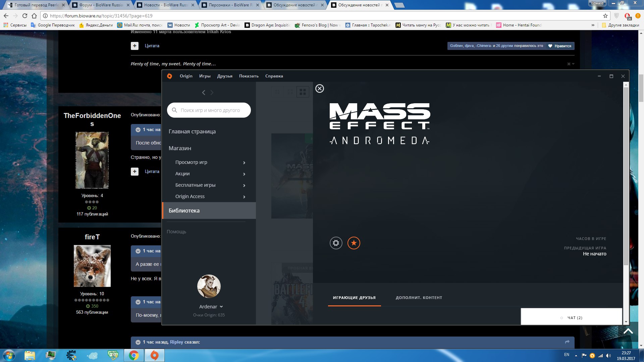
Task: Go forward with the Origin navigation arrow
Action: click(212, 93)
